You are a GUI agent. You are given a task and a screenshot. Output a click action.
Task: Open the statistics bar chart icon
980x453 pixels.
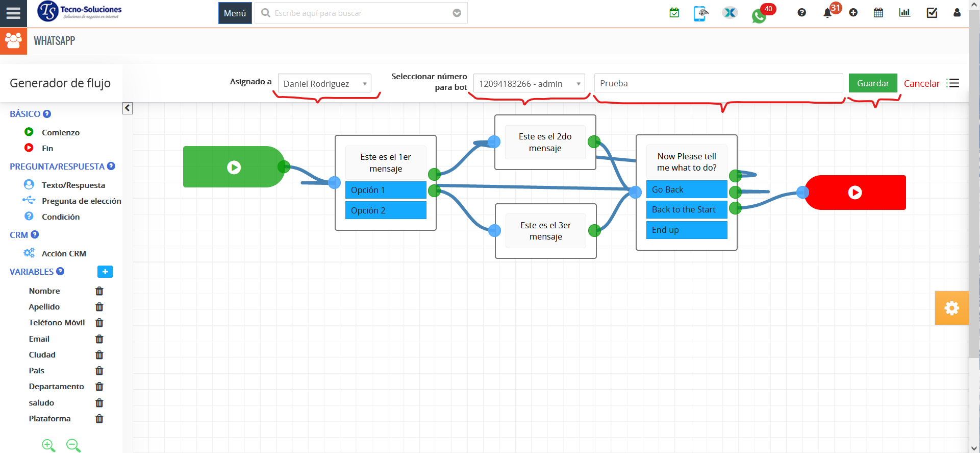coord(904,13)
